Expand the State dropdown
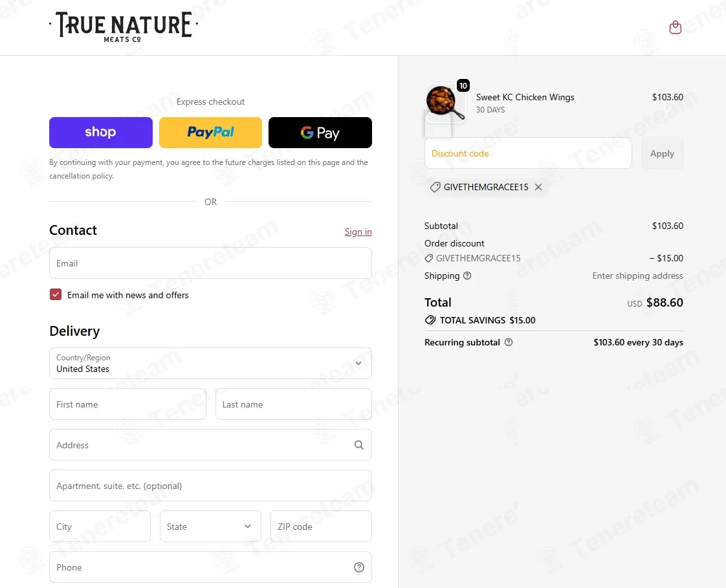726x588 pixels. pos(210,527)
